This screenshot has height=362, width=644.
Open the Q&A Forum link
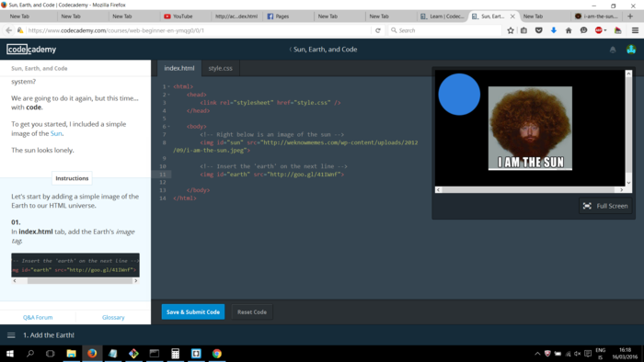[38, 317]
